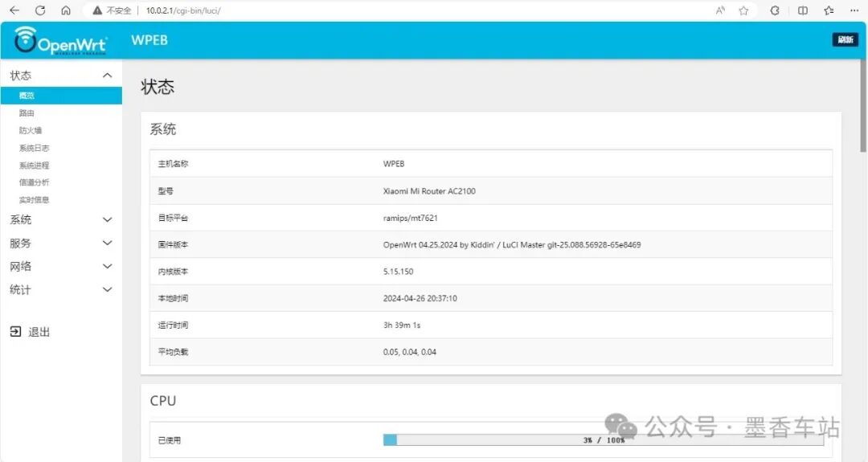Reload the page using the refresh icon
This screenshot has height=462, width=868.
point(40,10)
